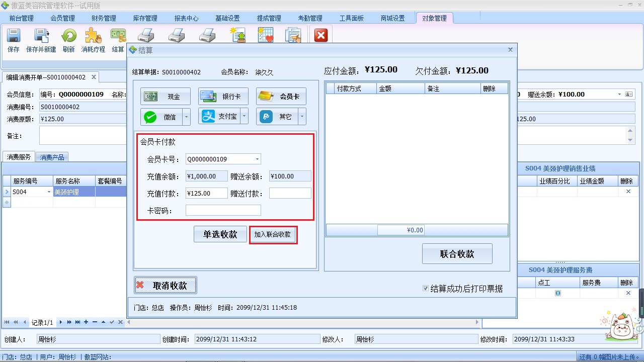Select 现金 cash payment method
The height and width of the screenshot is (362, 644).
[x=165, y=96]
